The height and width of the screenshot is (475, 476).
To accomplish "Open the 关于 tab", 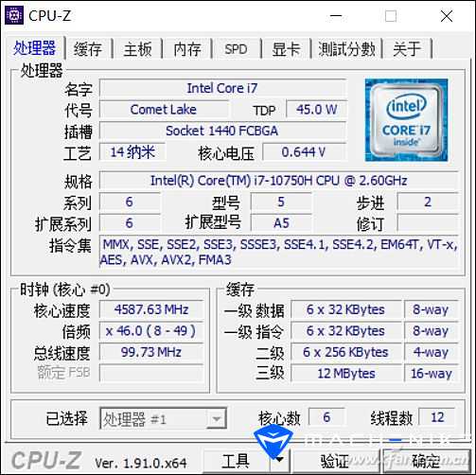I will [407, 49].
